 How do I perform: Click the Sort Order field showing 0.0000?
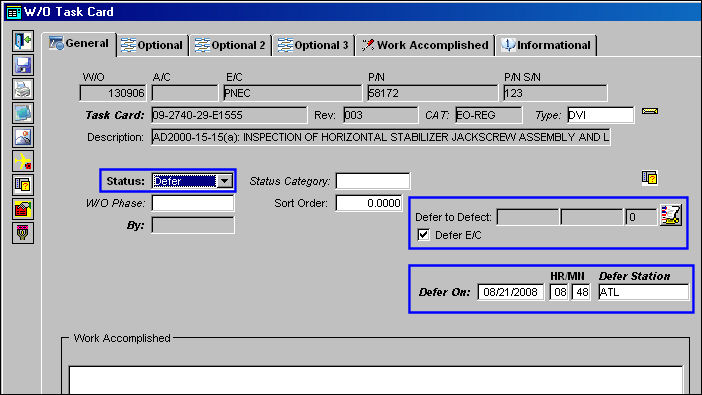(369, 203)
